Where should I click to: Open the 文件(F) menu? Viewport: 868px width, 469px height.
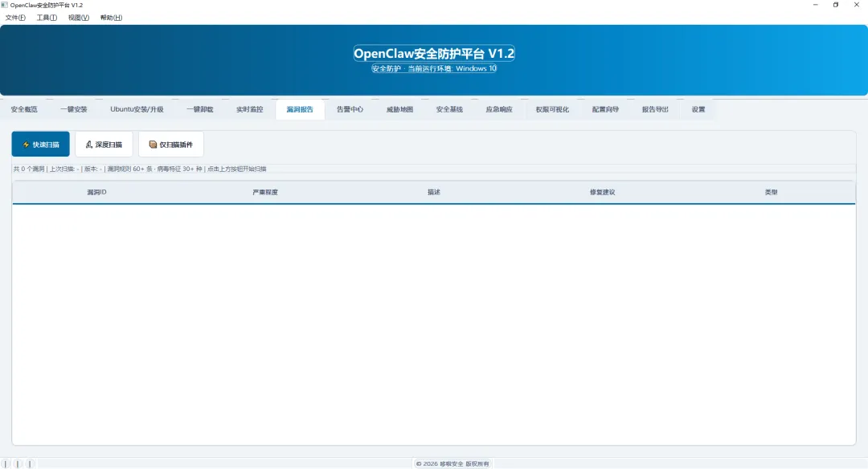15,18
